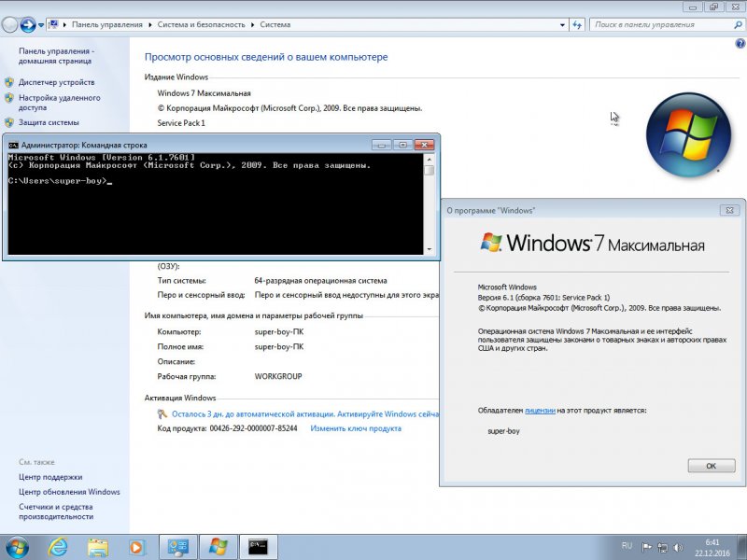
Task: Minimize the Система control panel window
Action: point(693,7)
